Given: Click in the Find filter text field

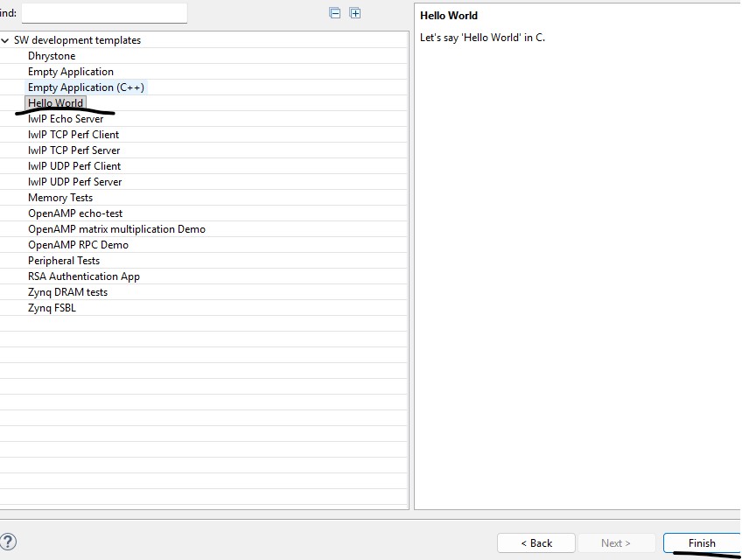Looking at the screenshot, I should (x=103, y=13).
